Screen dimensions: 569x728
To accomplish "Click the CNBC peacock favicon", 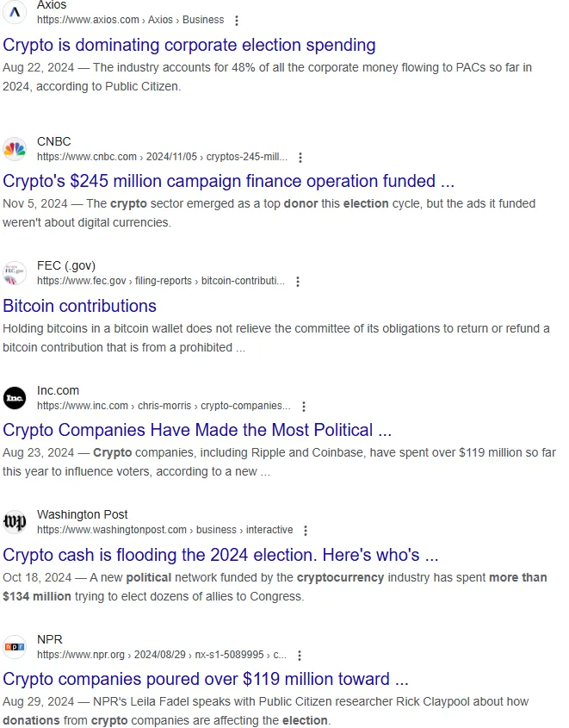I will pos(15,149).
